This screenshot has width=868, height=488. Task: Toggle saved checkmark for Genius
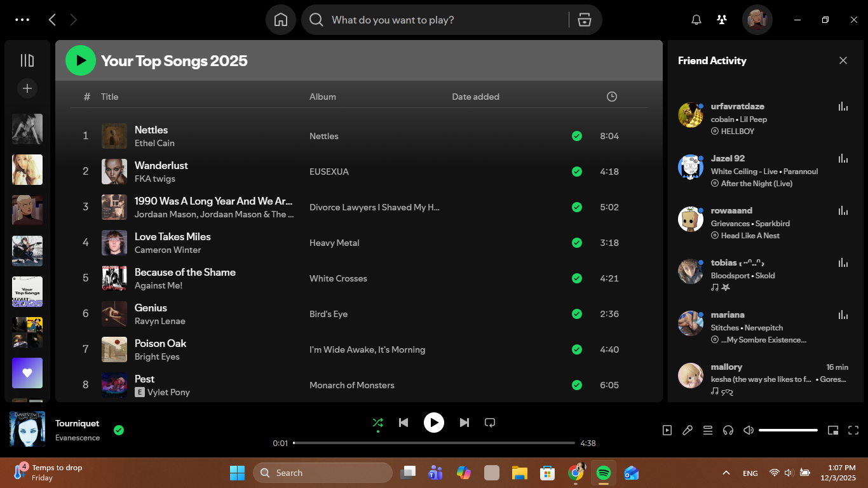coord(577,314)
